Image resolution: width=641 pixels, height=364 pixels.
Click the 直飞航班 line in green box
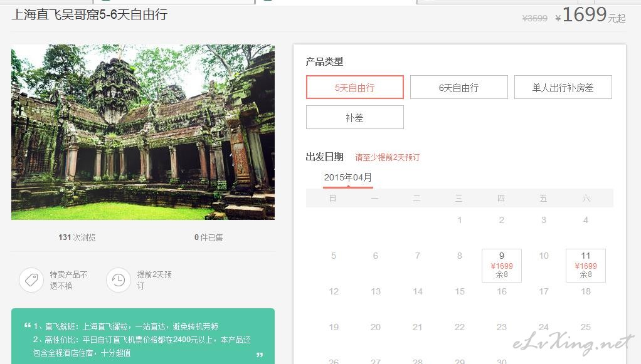[126, 326]
